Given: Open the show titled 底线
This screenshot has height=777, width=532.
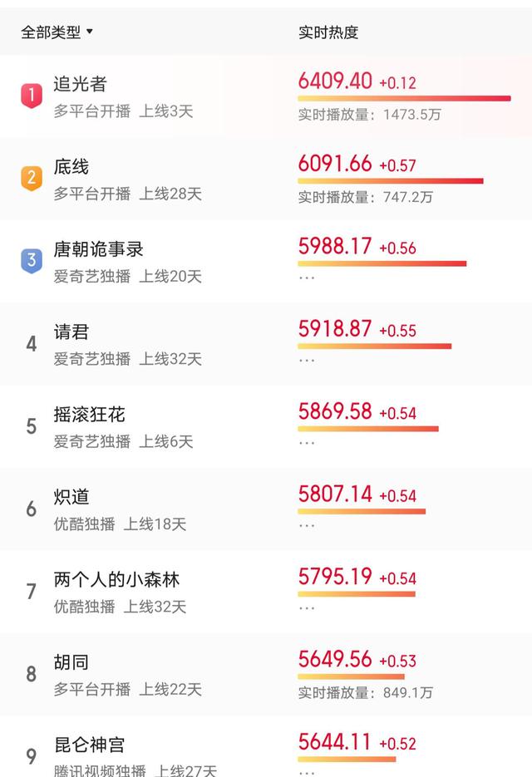Looking at the screenshot, I should click(71, 167).
